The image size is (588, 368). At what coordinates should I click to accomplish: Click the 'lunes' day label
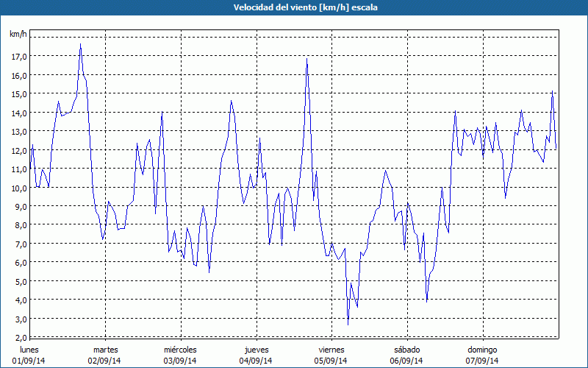click(x=29, y=350)
